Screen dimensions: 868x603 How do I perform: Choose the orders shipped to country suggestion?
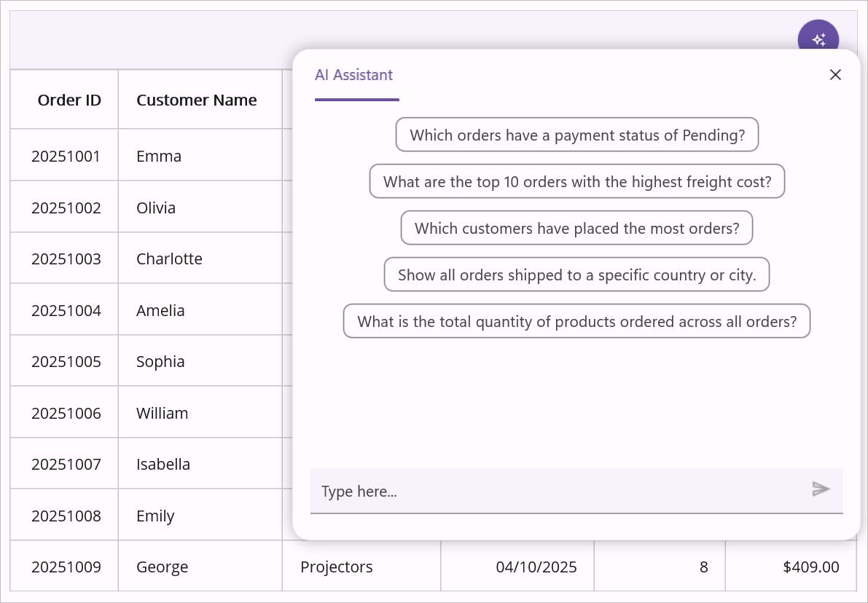[x=576, y=275]
